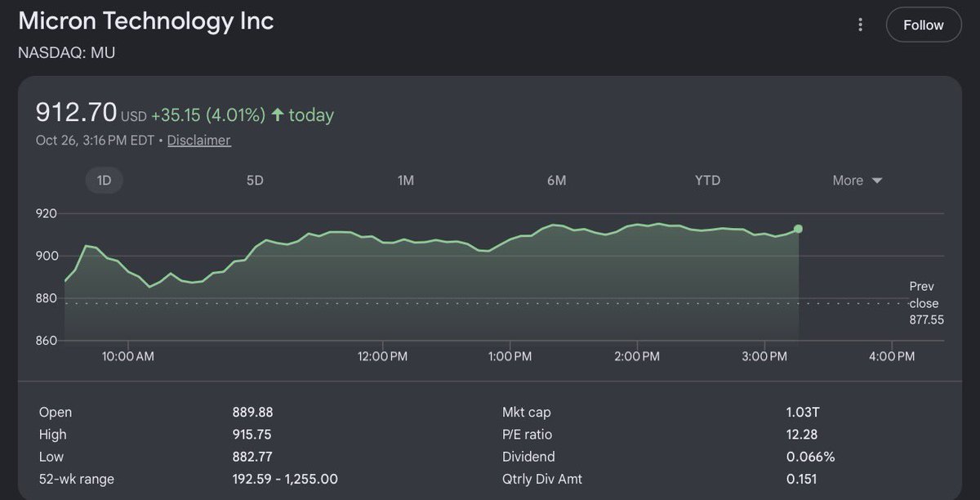Viewport: 980px width, 500px height.
Task: Show the 6M chart range
Action: (556, 180)
